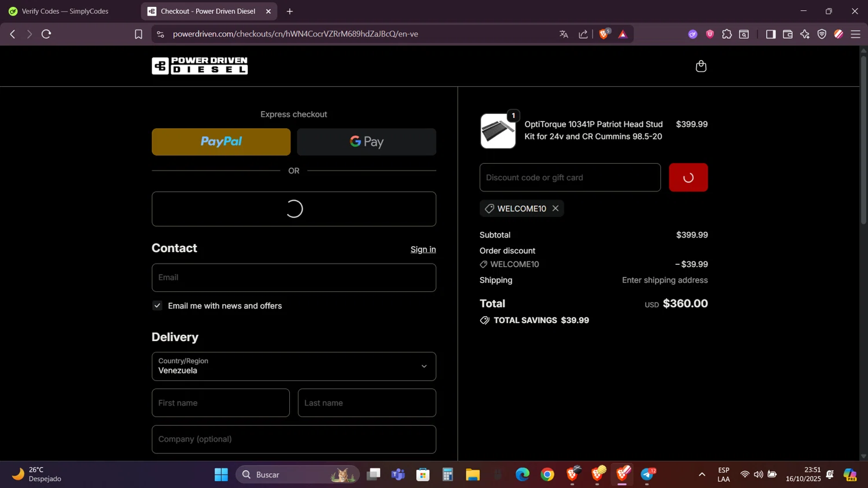Open the Brave VPN shield icon
Screen dimensions: 868x488
(822, 34)
